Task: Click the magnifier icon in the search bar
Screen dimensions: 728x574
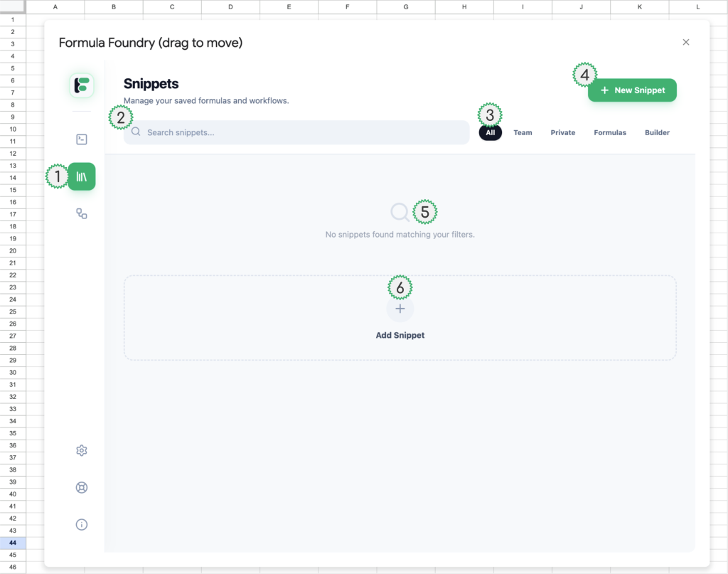Action: pyautogui.click(x=136, y=132)
